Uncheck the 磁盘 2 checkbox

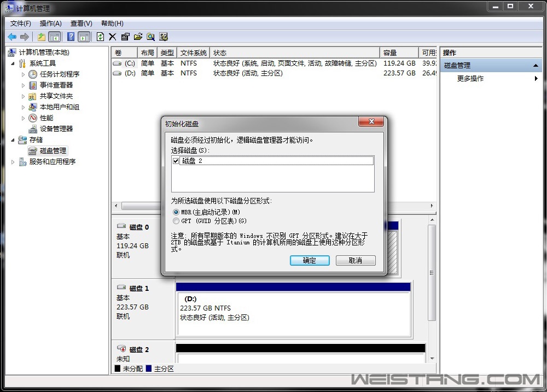click(176, 161)
